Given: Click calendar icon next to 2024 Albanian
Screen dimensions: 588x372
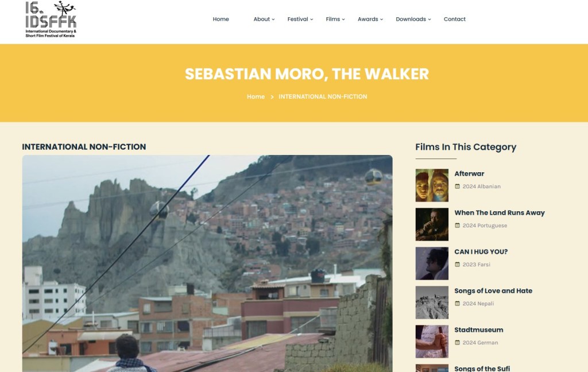Looking at the screenshot, I should coord(457,187).
